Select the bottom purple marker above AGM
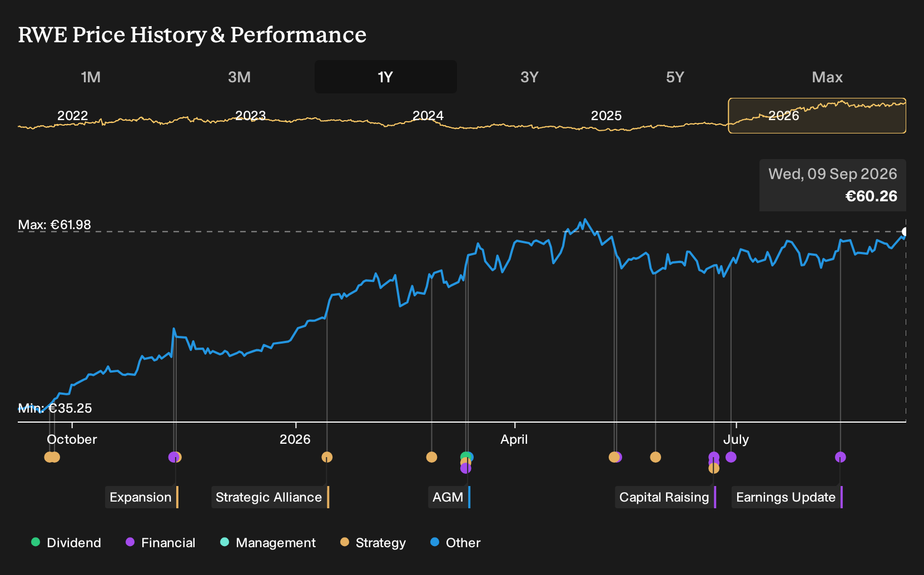924x575 pixels. click(x=466, y=469)
